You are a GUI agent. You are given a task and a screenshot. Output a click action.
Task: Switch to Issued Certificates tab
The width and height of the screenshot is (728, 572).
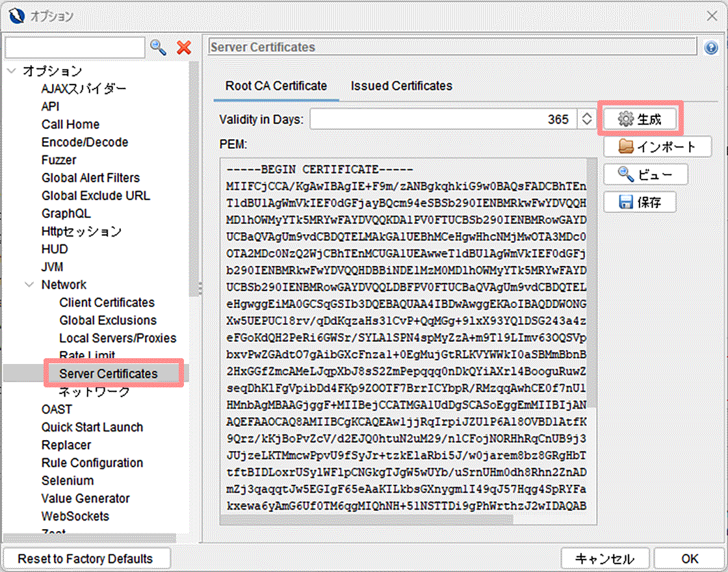(x=401, y=86)
